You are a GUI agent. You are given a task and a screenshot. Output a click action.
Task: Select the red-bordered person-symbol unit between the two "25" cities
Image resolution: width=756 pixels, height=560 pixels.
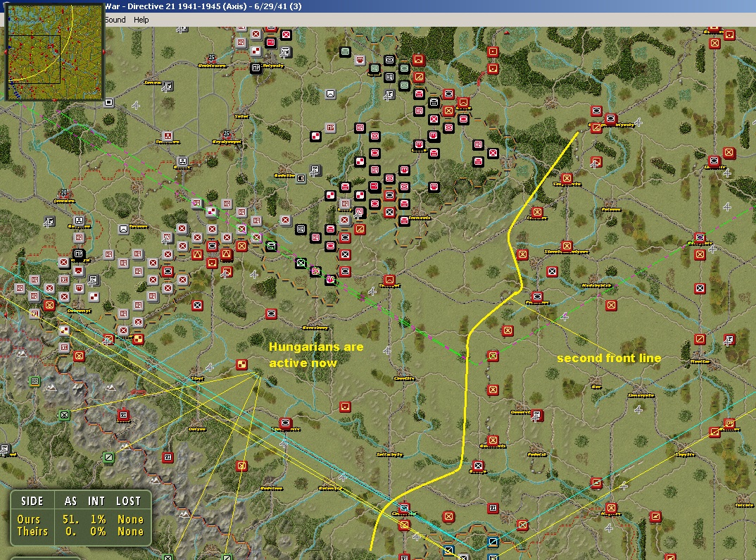(x=168, y=136)
